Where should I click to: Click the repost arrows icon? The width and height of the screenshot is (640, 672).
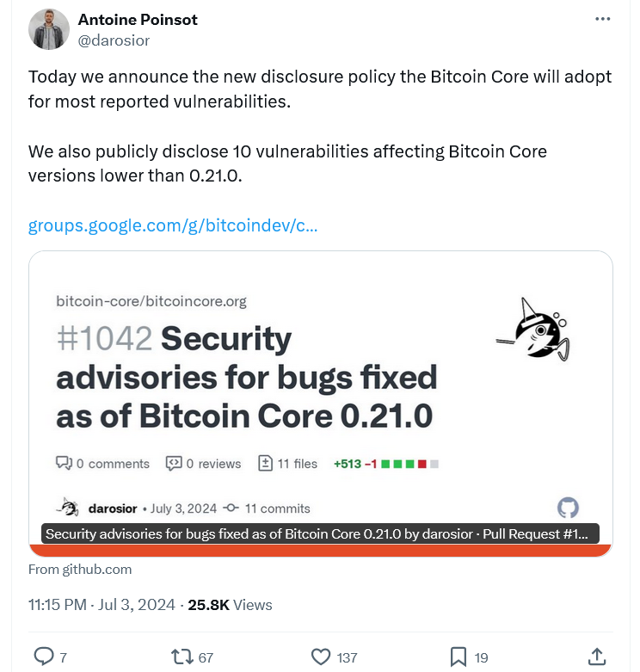coord(182,657)
